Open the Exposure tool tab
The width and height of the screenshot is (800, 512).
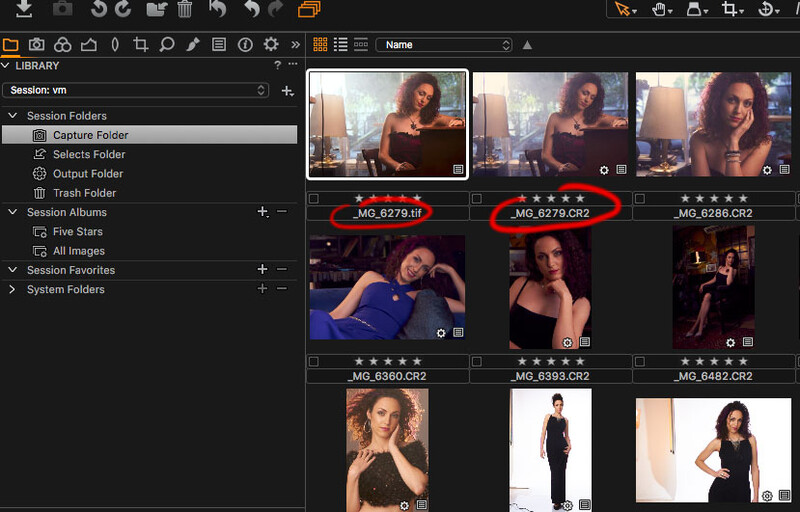[89, 45]
